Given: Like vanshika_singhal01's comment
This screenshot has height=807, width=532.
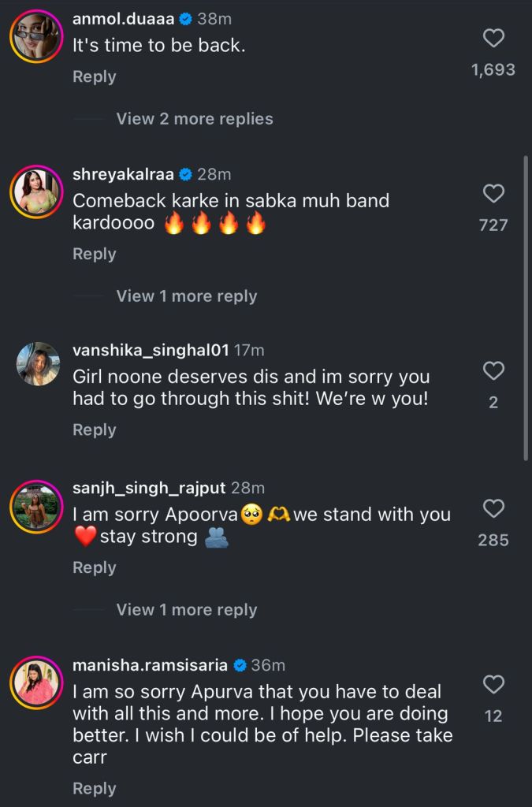Looking at the screenshot, I should pyautogui.click(x=493, y=370).
